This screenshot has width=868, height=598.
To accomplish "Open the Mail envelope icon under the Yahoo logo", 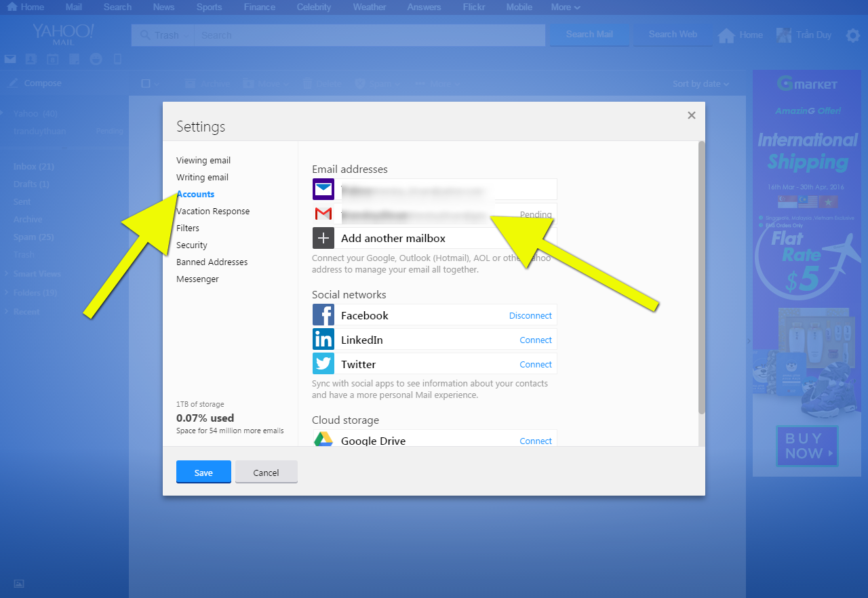I will [9, 59].
